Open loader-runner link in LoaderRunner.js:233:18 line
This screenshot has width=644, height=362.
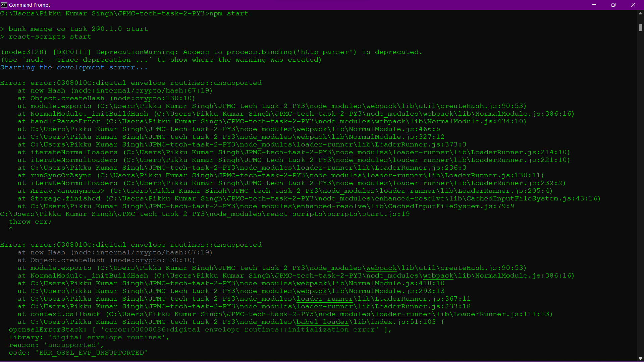pos(325,307)
